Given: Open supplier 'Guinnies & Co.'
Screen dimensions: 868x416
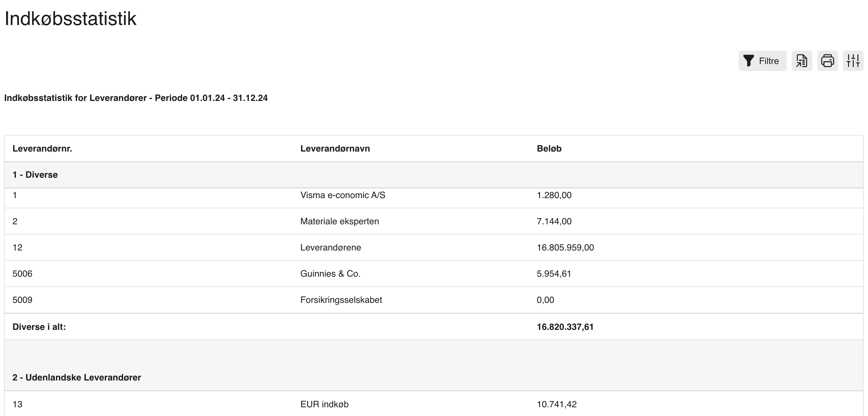Looking at the screenshot, I should [x=330, y=274].
